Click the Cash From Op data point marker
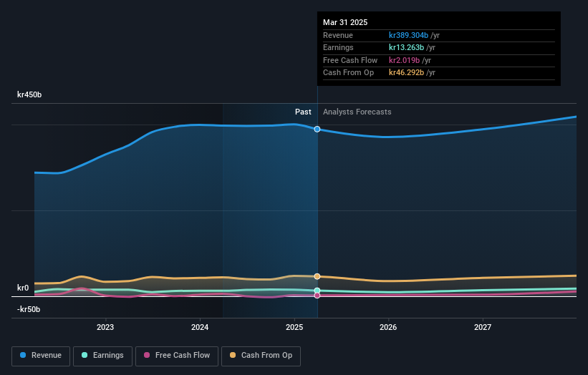The width and height of the screenshot is (588, 375). pyautogui.click(x=317, y=276)
